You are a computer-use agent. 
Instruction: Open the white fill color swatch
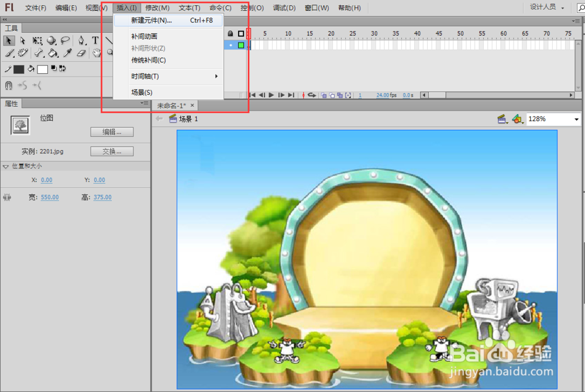tap(42, 70)
